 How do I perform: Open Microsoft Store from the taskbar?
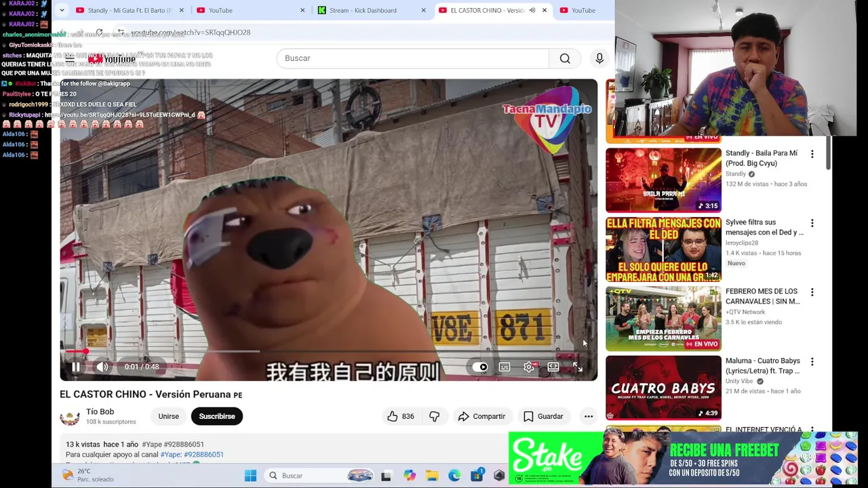(x=477, y=476)
